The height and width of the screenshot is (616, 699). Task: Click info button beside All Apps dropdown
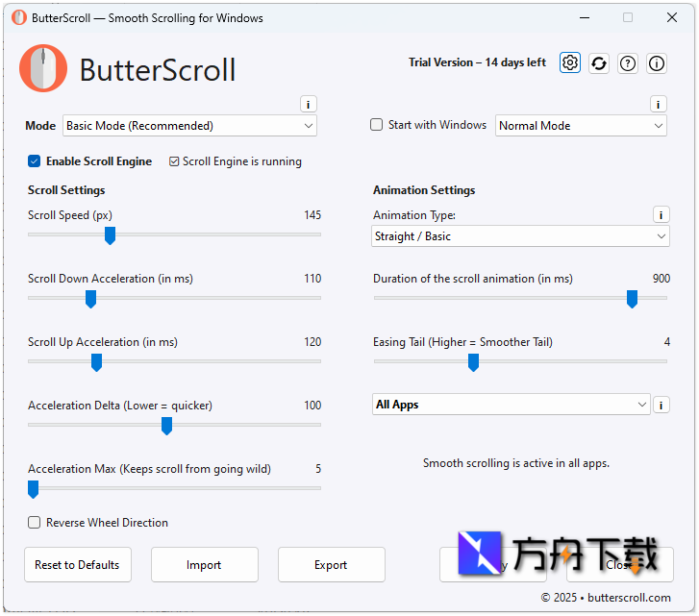pos(662,405)
